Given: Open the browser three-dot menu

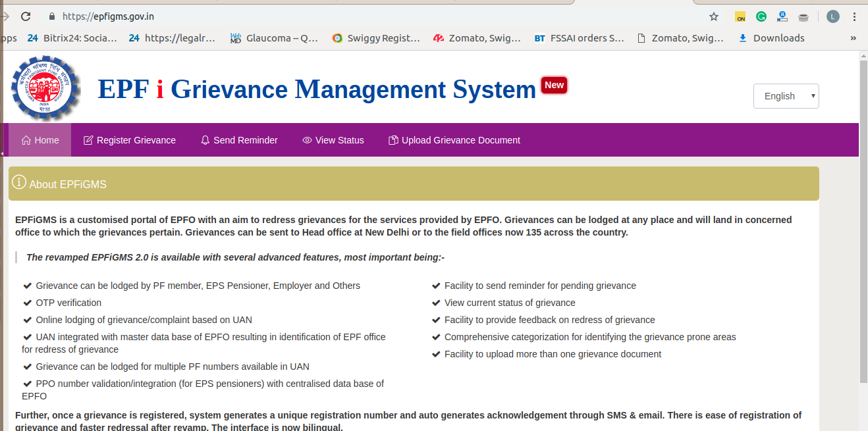Looking at the screenshot, I should point(855,16).
